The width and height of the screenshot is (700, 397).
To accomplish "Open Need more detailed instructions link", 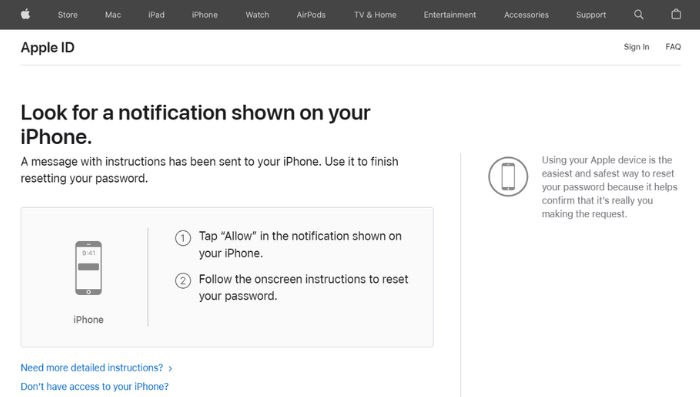I will (92, 368).
